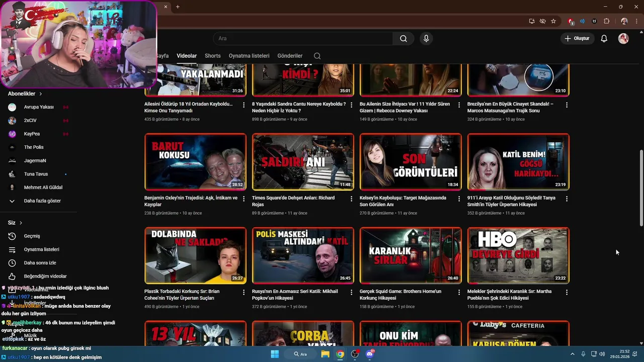Bookmark this page with the star icon

[x=553, y=21]
